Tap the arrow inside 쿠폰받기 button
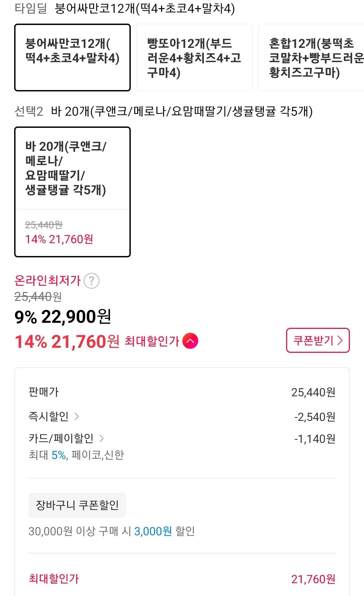This screenshot has height=596, width=364. (340, 340)
